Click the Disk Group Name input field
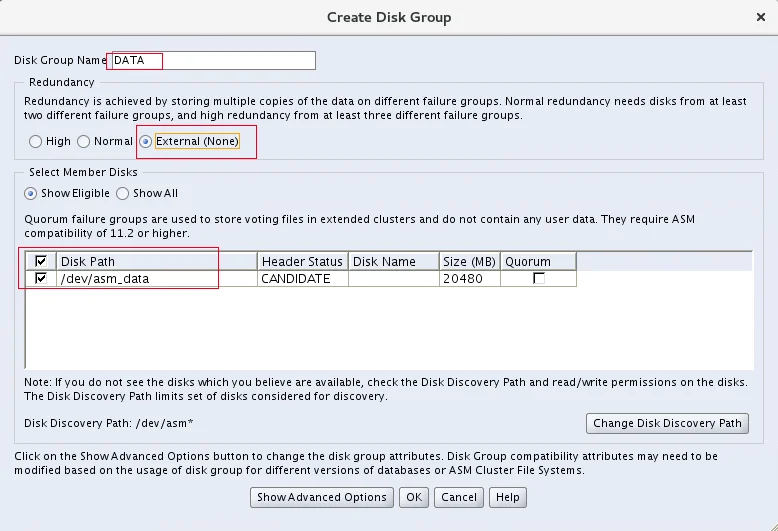778x531 pixels. pos(213,61)
